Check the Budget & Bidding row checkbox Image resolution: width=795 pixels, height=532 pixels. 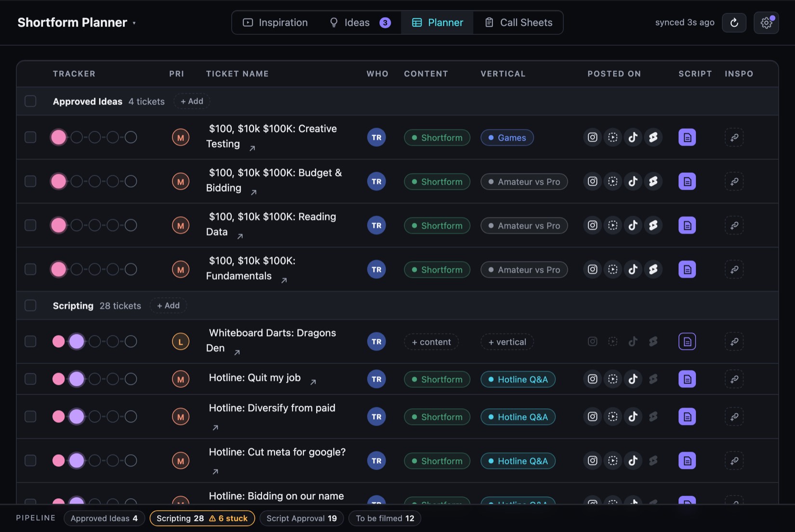(30, 182)
